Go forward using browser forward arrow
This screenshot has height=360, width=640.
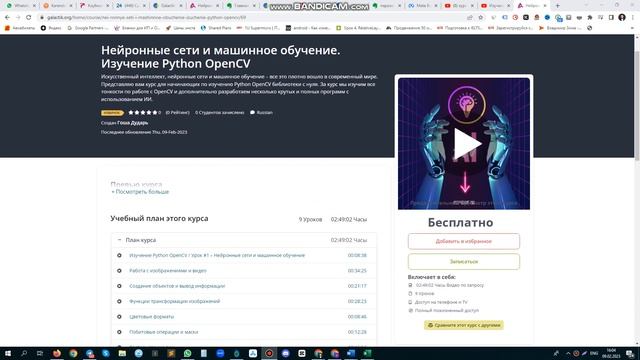[x=18, y=18]
